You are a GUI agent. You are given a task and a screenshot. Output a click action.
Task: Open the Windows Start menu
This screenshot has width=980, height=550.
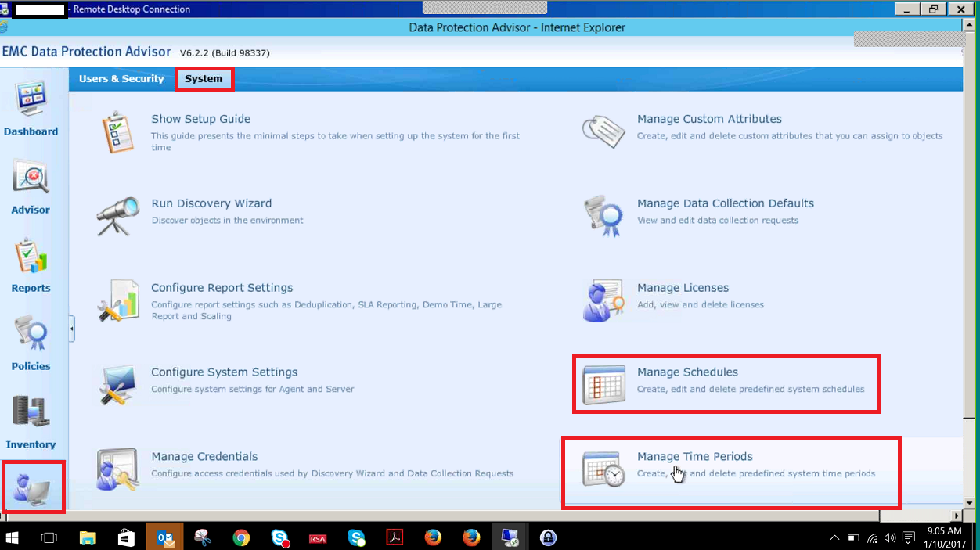(13, 537)
